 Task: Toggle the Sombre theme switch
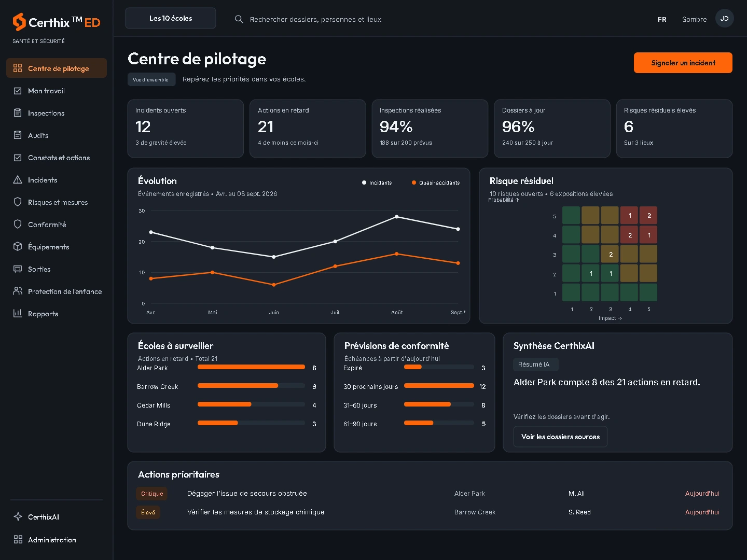(x=694, y=19)
